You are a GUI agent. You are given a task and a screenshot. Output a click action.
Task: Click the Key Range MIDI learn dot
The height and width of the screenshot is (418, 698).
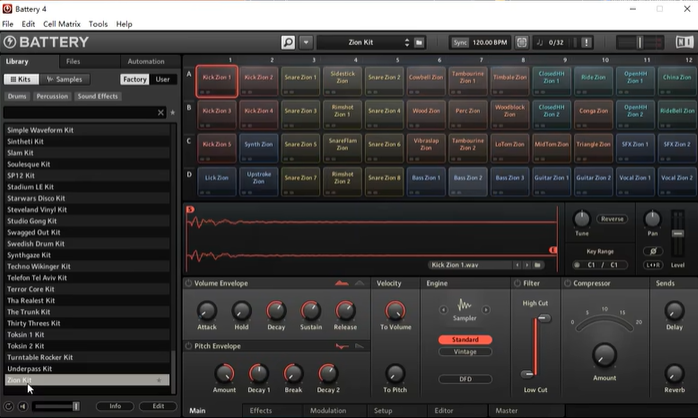pyautogui.click(x=577, y=265)
